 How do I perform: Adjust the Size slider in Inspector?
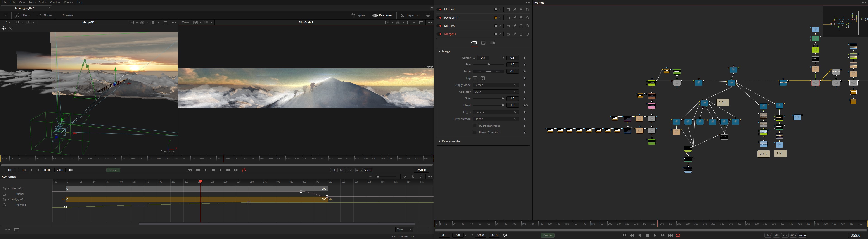coord(489,65)
